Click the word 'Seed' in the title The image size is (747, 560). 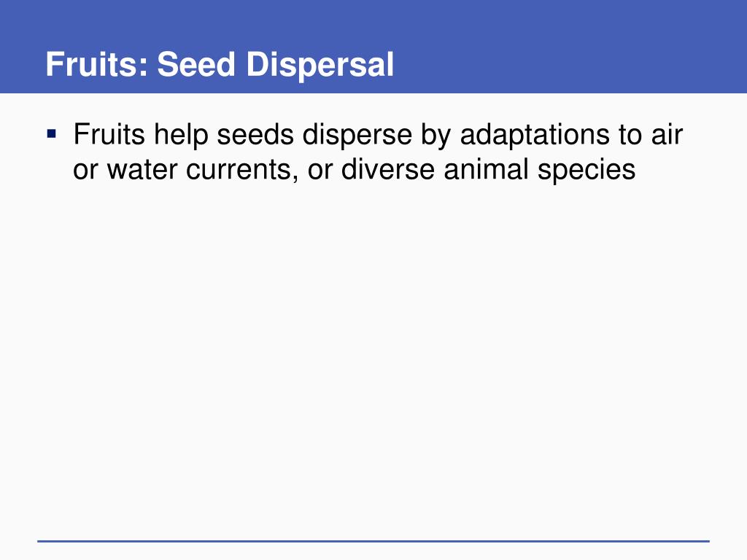(196, 64)
